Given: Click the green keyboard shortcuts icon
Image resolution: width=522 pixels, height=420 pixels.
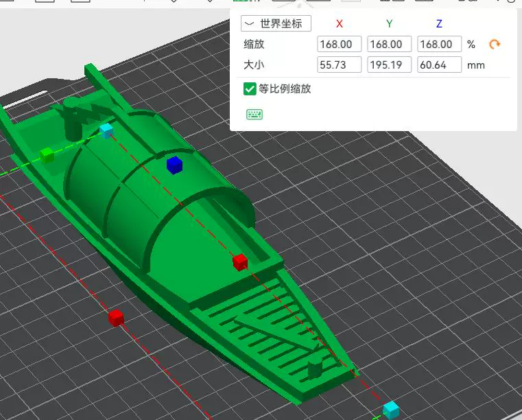Looking at the screenshot, I should click(x=254, y=114).
